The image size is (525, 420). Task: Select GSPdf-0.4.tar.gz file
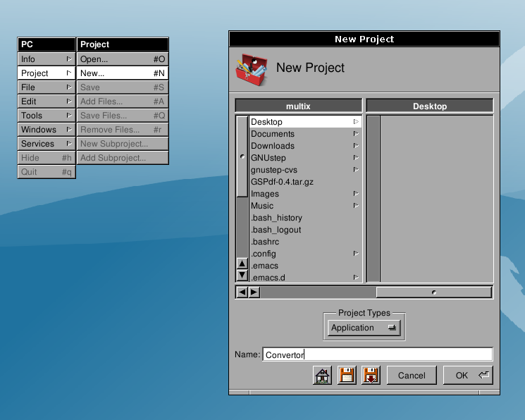(282, 182)
